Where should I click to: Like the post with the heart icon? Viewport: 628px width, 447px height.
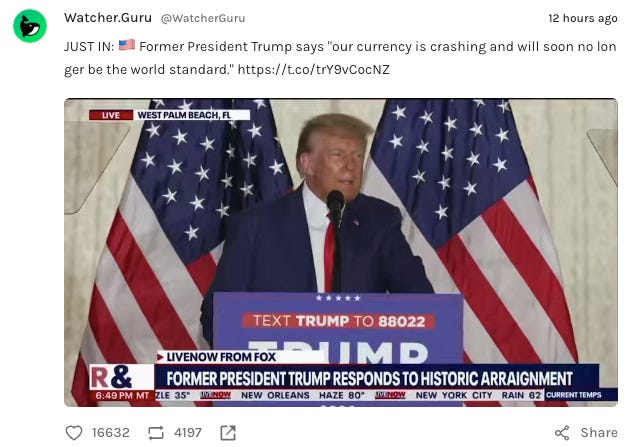74,433
